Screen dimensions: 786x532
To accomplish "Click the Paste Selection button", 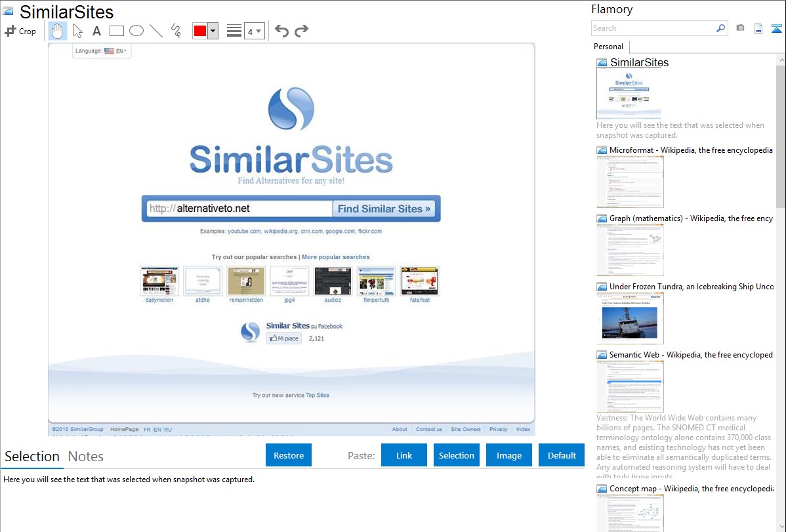I will point(457,455).
